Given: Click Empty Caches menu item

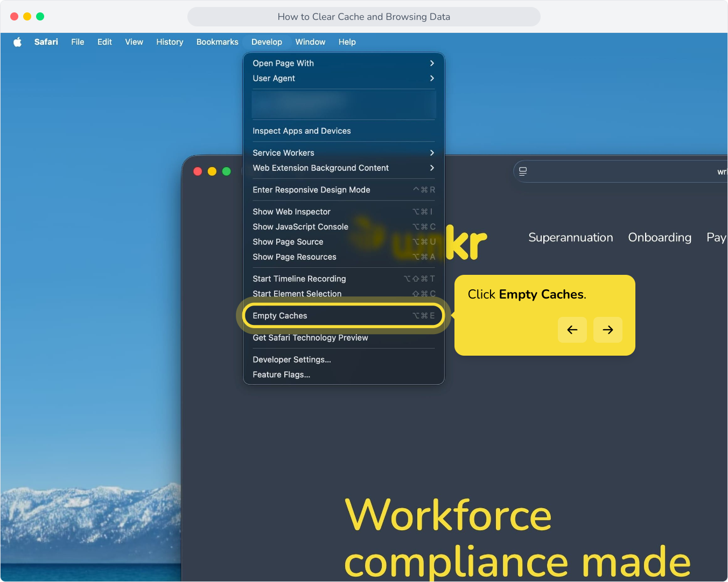Looking at the screenshot, I should pyautogui.click(x=344, y=316).
